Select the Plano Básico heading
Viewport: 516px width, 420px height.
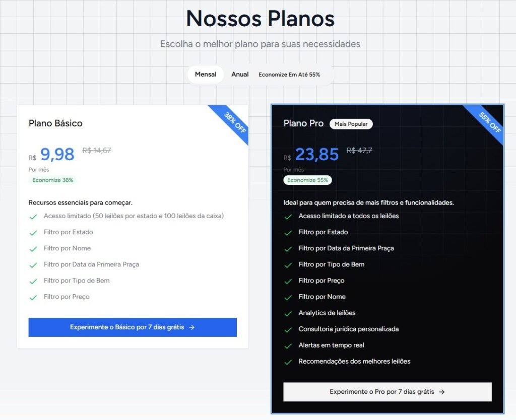click(55, 123)
